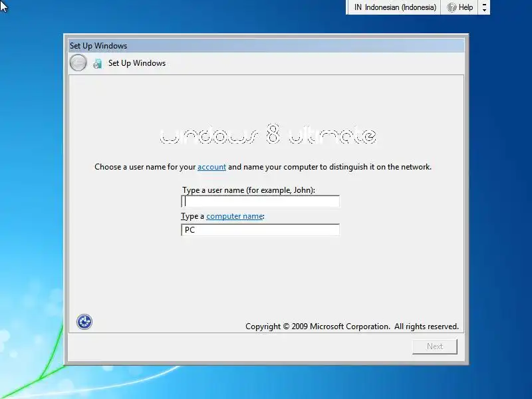Open the computer name help link
Screen dimensions: 532x399
(x=235, y=216)
